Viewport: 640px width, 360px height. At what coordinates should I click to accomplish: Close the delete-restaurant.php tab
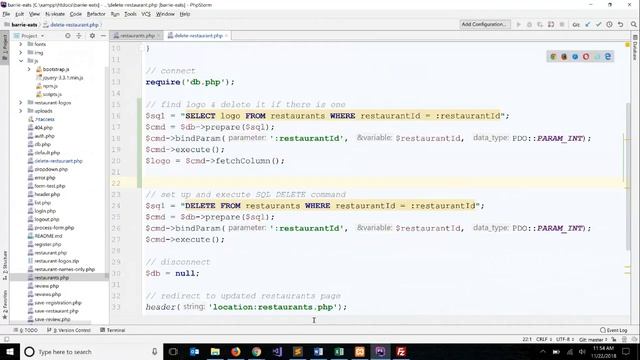point(227,36)
